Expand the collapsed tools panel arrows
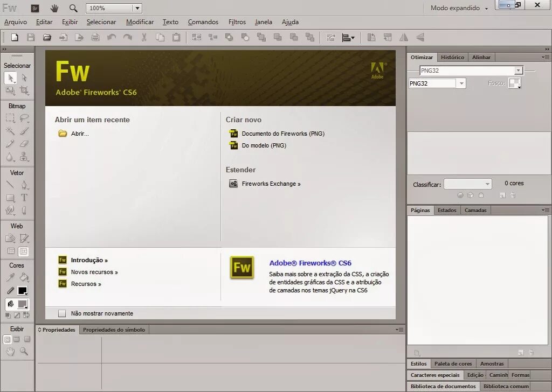 4,50
